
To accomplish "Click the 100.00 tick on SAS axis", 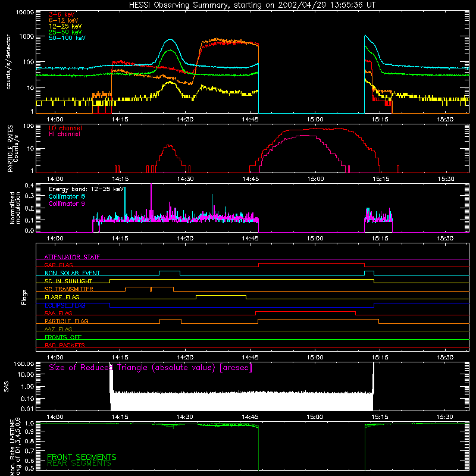I will coord(24,364).
